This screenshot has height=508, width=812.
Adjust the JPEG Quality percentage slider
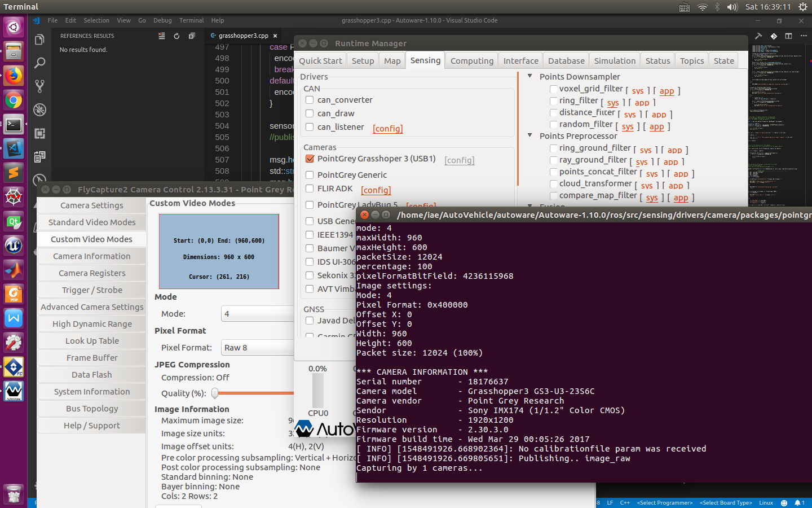click(214, 393)
